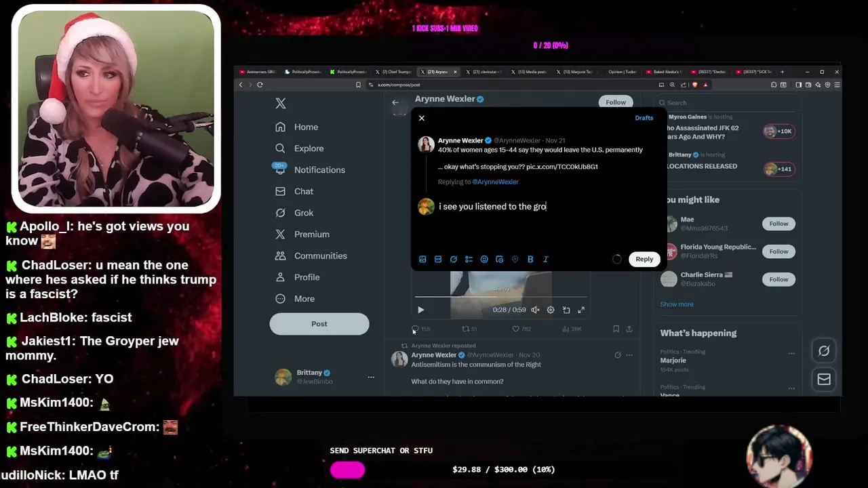Follow Arynne Wexler from the profile header
The image size is (868, 488).
(x=616, y=102)
